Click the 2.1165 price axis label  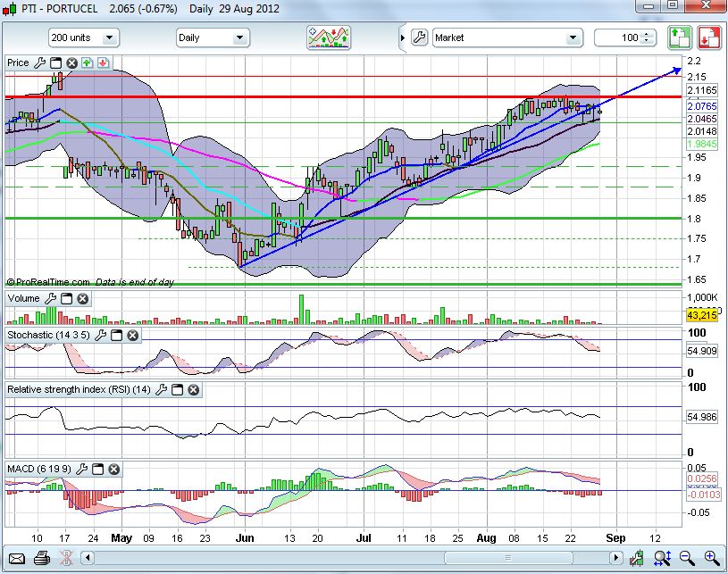click(x=701, y=90)
